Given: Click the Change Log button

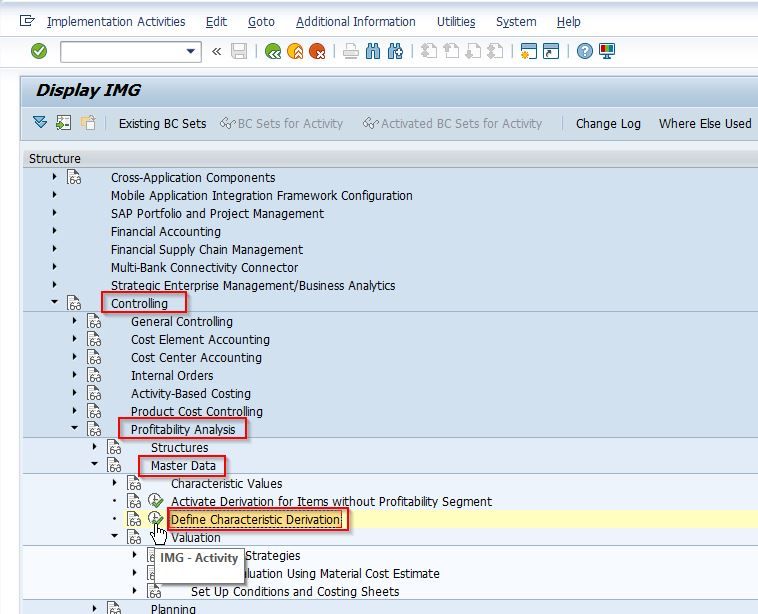Looking at the screenshot, I should pyautogui.click(x=608, y=124).
